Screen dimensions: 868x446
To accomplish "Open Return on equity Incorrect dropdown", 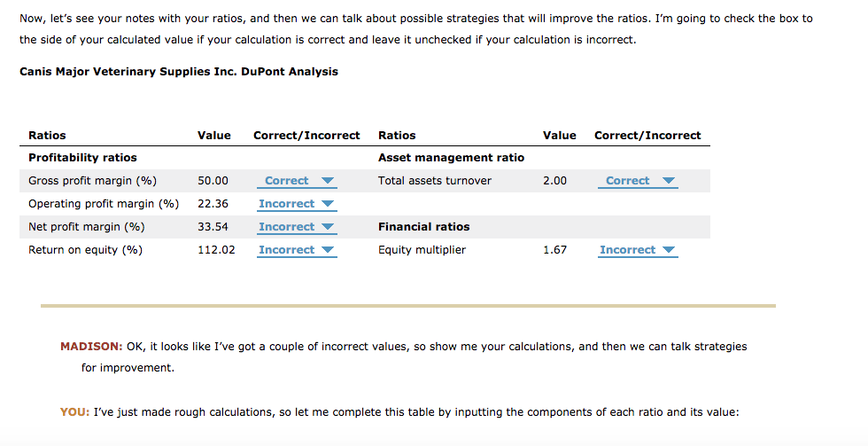I will [x=297, y=250].
